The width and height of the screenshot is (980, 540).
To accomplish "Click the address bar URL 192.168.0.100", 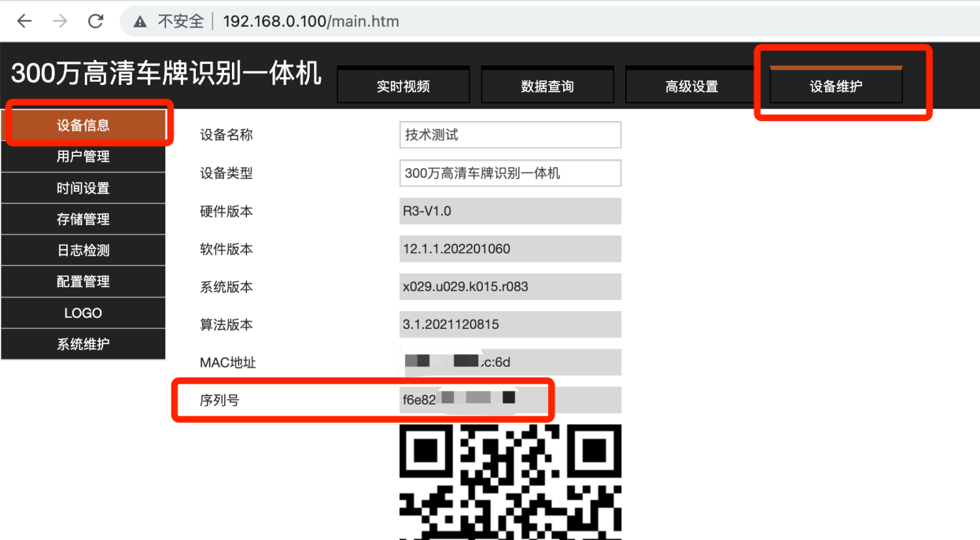I will (x=310, y=22).
